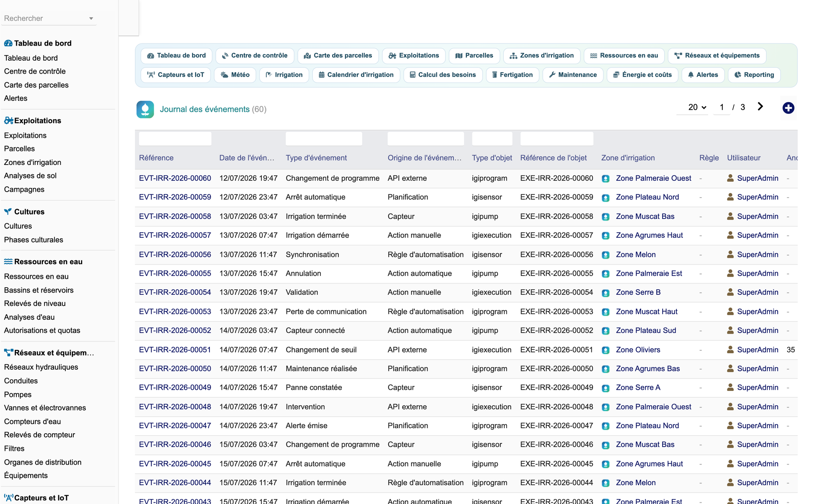
Task: Open the Capteurs et IoT tab
Action: (x=176, y=75)
